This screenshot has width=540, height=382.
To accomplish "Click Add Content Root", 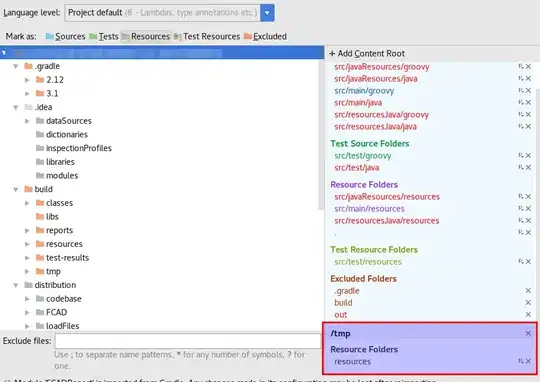I will point(367,53).
